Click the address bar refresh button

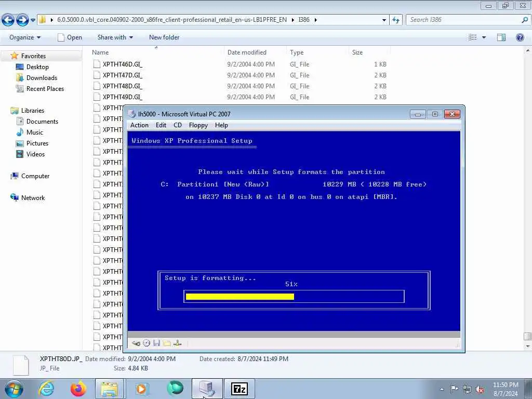(396, 20)
